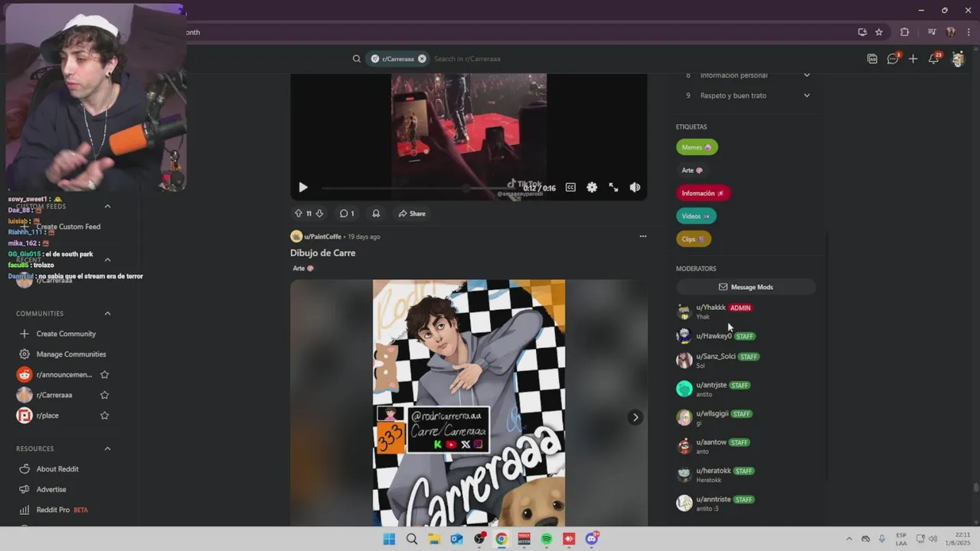Filter by the red Información tag

pos(704,194)
